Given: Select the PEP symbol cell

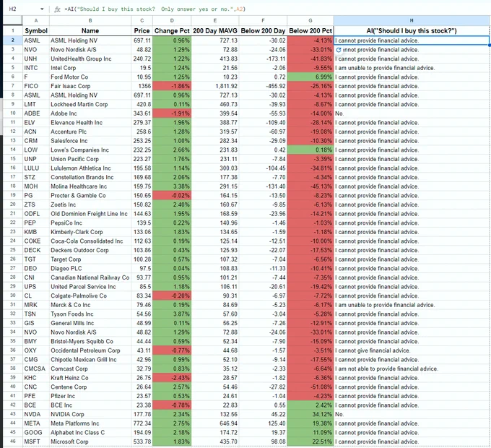Looking at the screenshot, I should (36, 223).
